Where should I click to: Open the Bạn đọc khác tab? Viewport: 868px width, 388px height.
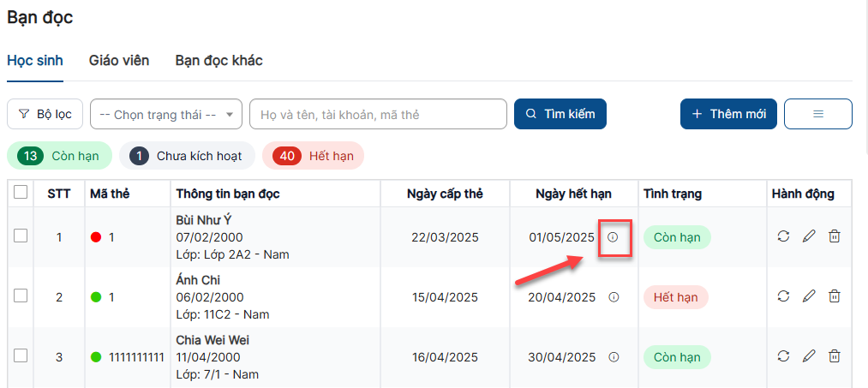click(218, 60)
